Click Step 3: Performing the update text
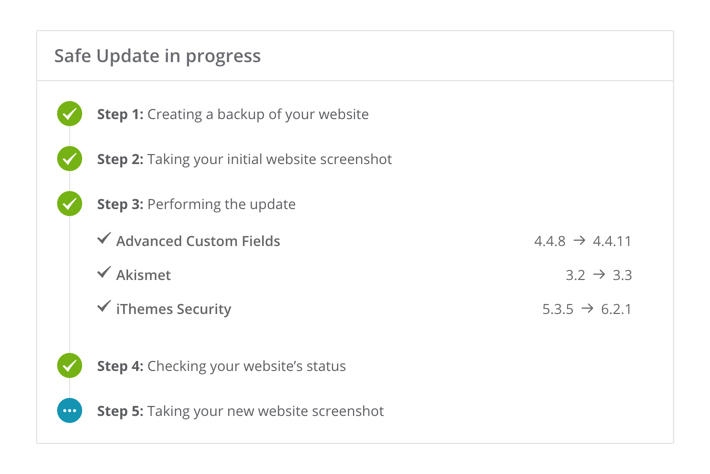The image size is (710, 474). [x=196, y=204]
